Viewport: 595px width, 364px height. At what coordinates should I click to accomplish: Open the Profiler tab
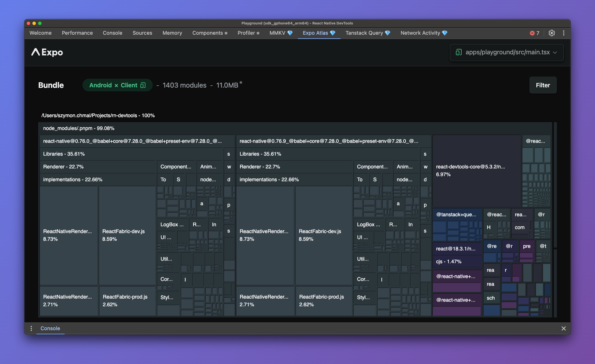249,33
